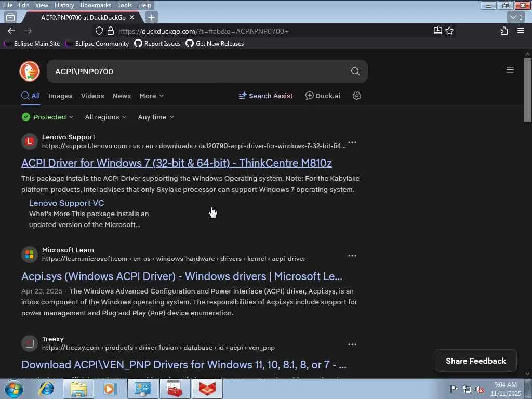Open the Edit menu
This screenshot has width=532, height=399.
[23, 5]
